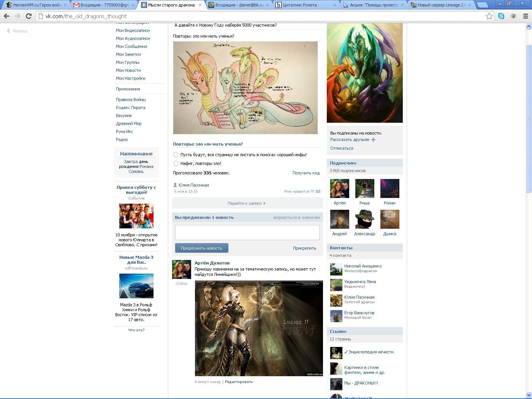The image size is (532, 399).
Task: Open the Lineage II post image
Action: 259,328
